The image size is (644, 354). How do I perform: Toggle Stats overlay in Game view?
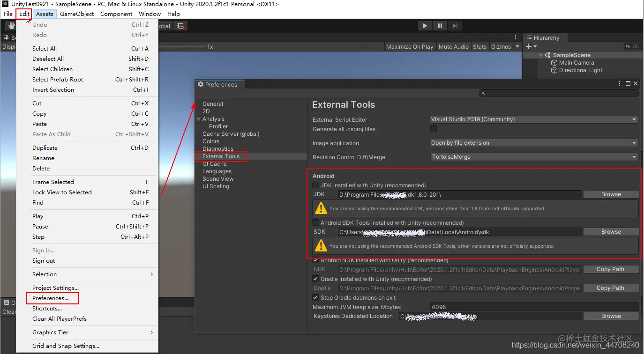tap(479, 46)
